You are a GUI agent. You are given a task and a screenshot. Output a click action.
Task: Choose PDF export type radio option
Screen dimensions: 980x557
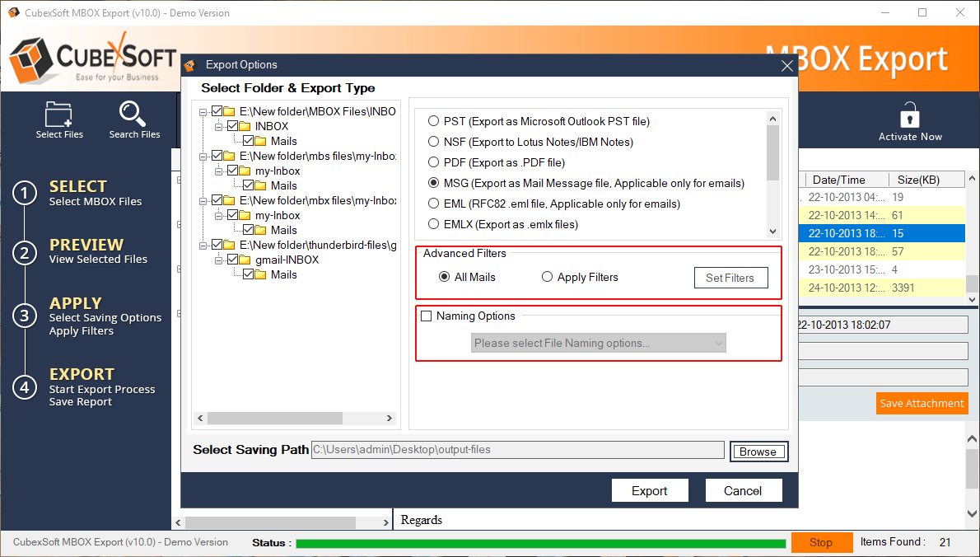tap(433, 162)
